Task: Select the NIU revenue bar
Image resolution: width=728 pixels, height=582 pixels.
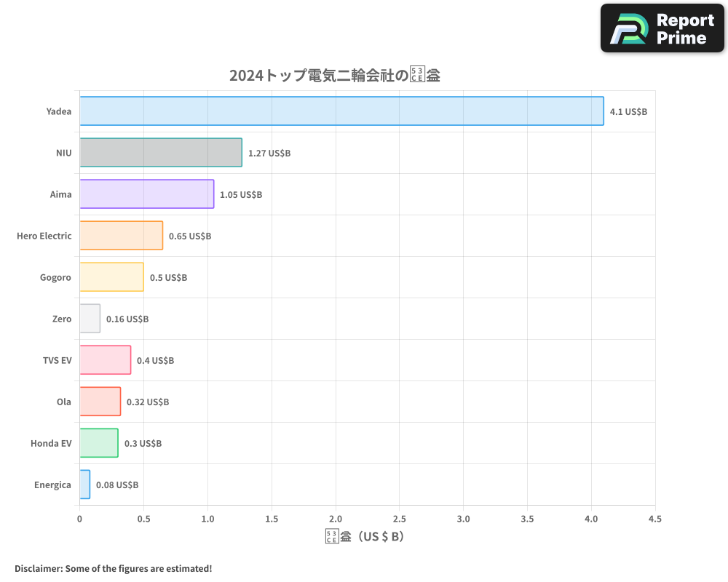Action: 160,153
